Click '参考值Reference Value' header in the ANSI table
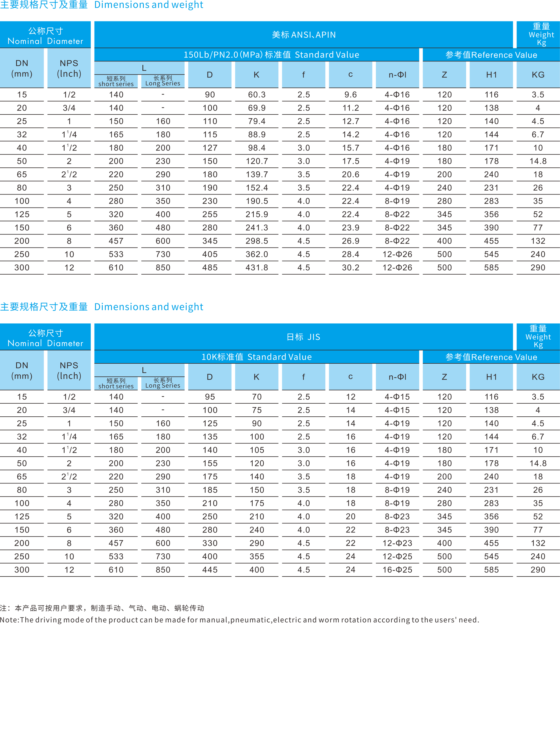This screenshot has width=560, height=749. tap(491, 55)
